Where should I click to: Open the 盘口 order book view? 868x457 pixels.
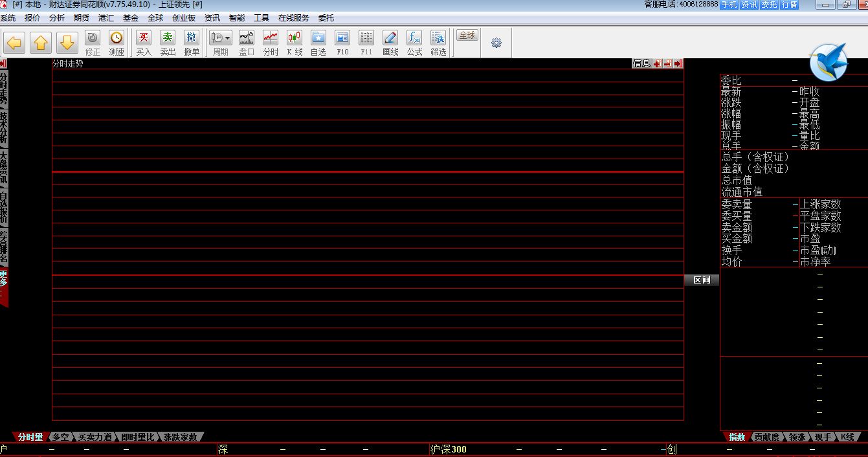coord(247,43)
